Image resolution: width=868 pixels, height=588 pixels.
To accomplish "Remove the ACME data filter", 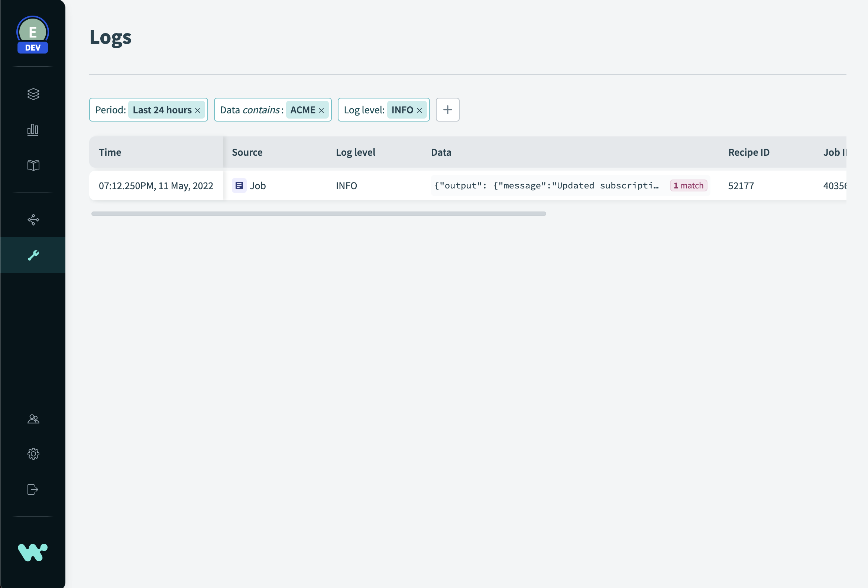I will point(321,111).
